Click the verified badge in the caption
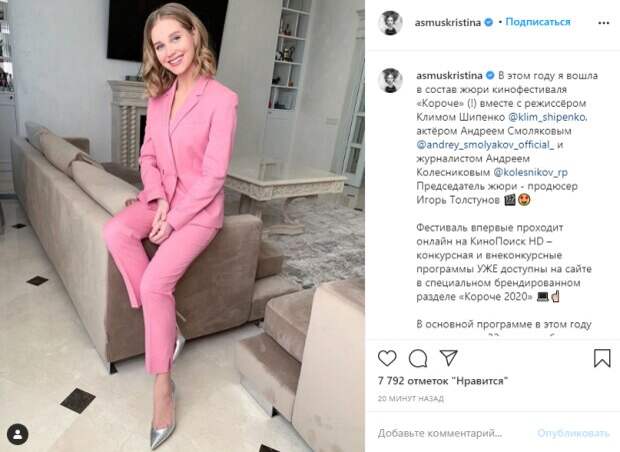This screenshot has height=452, width=620. pyautogui.click(x=490, y=75)
